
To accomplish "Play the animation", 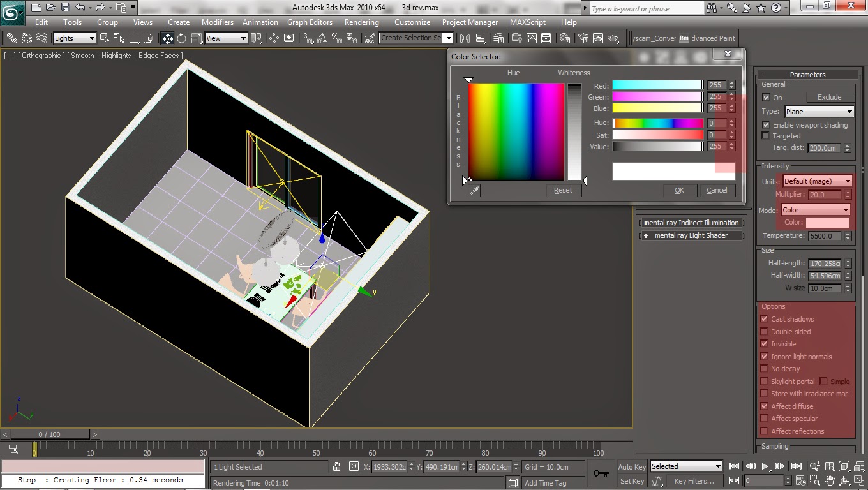I will coord(765,466).
